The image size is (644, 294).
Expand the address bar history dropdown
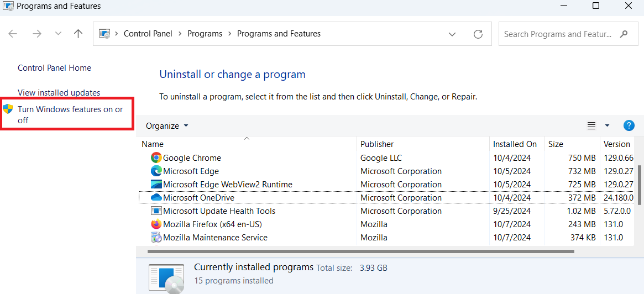pos(452,34)
